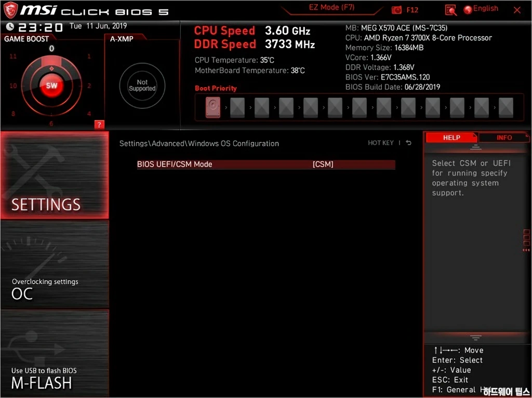Click the Tue 11 Jun, 2019 date
The height and width of the screenshot is (398, 532).
pos(98,26)
